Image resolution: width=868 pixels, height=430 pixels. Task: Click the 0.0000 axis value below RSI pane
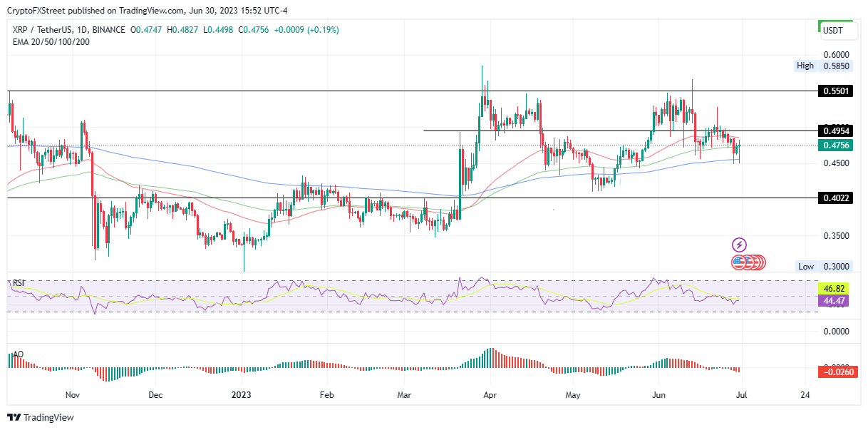[x=836, y=332]
